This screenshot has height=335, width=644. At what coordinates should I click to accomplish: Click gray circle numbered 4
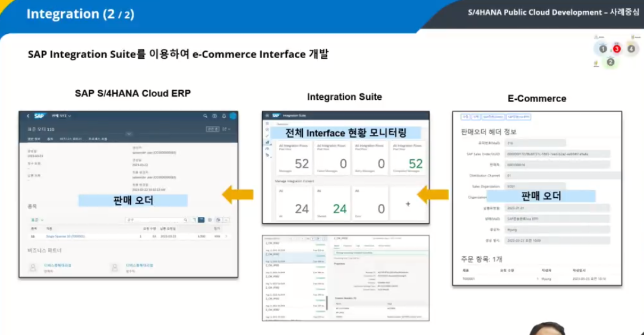[632, 49]
